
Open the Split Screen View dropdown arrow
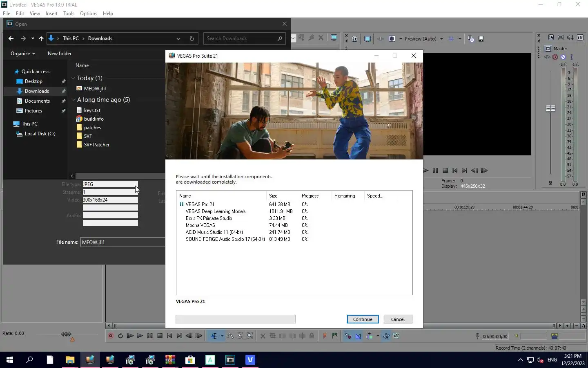[x=401, y=39]
